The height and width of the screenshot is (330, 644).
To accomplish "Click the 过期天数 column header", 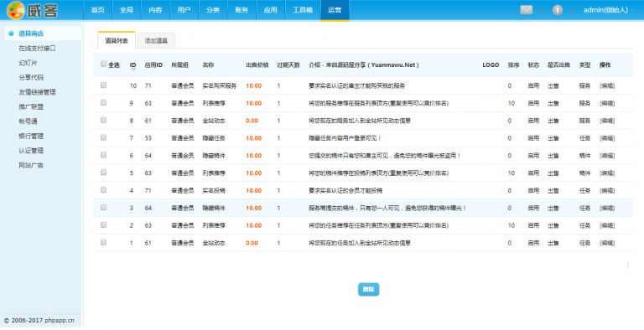I will 288,64.
